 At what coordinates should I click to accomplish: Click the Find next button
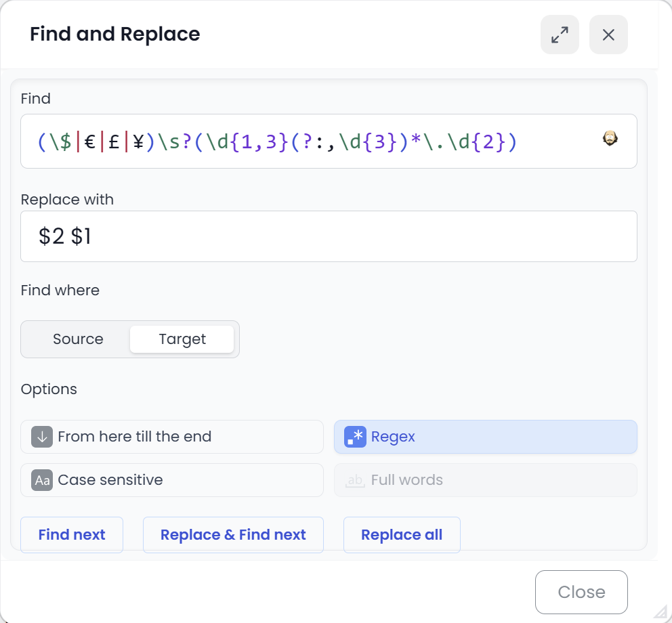(x=71, y=534)
